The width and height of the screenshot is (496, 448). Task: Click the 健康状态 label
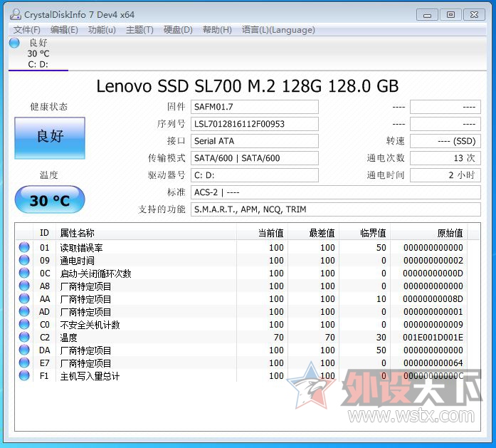pos(48,107)
